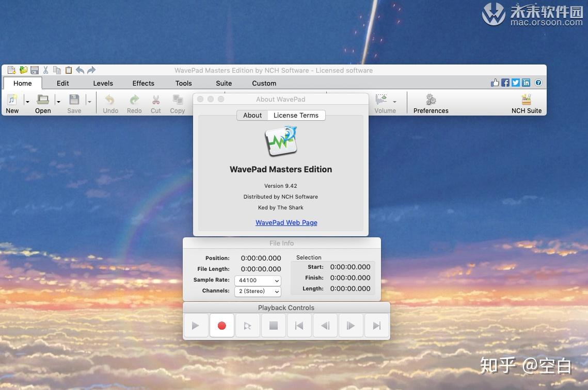
Task: Start recording with the red Record button
Action: tap(221, 326)
